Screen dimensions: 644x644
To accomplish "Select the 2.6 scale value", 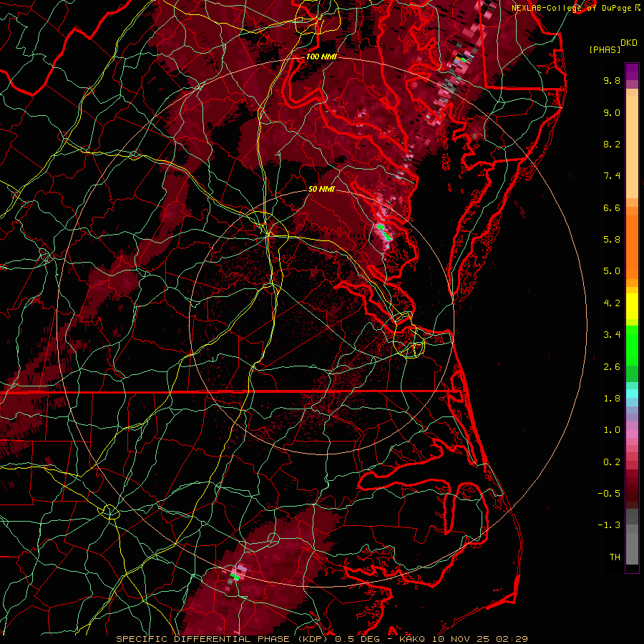I will click(612, 367).
